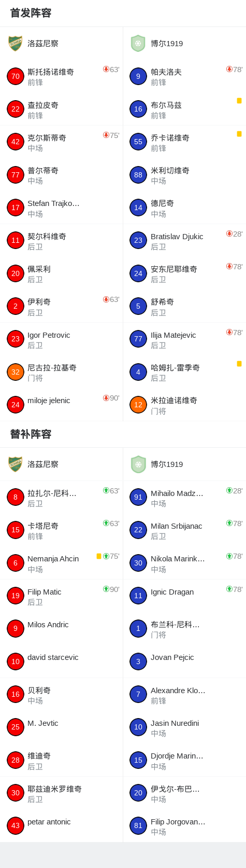Tap the 博尔1919 team crest in starting lineup

pos(138,44)
